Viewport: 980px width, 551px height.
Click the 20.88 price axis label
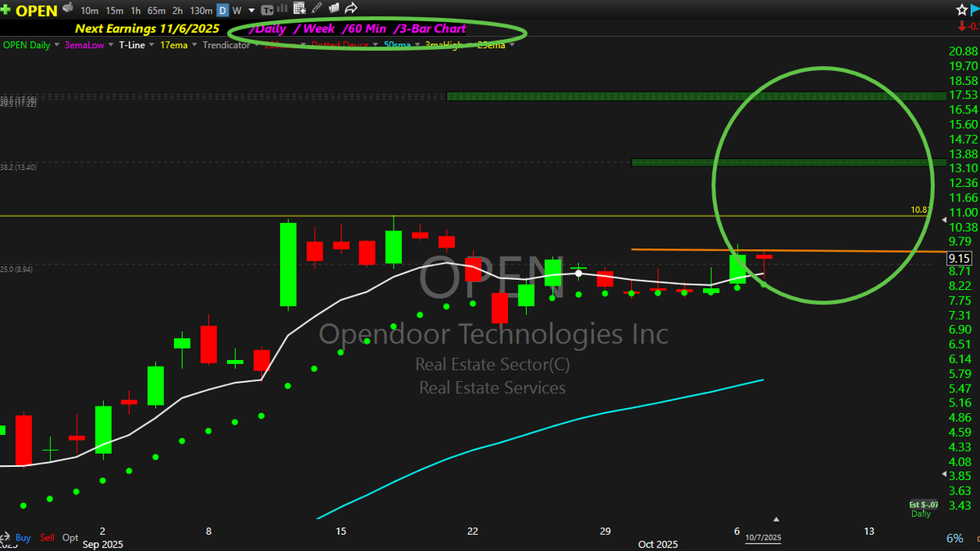tap(963, 51)
